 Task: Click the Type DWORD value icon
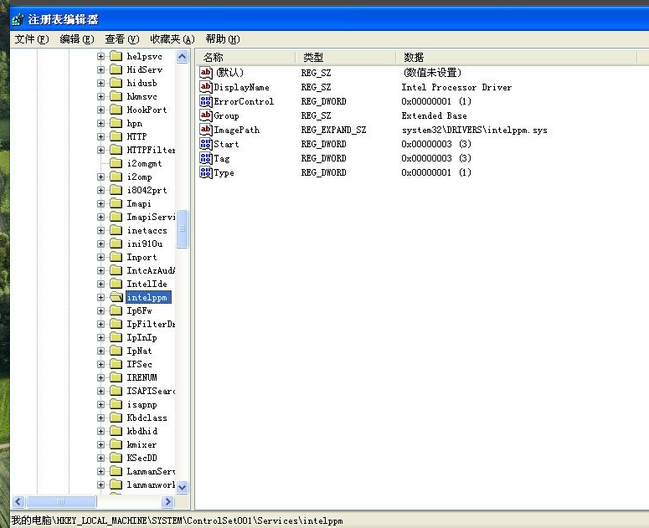[206, 173]
